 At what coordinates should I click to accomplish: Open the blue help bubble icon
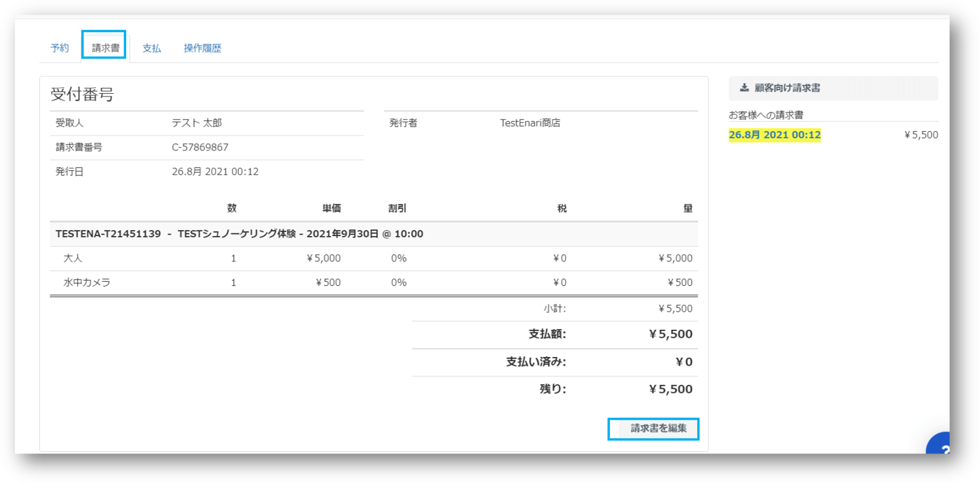940,445
